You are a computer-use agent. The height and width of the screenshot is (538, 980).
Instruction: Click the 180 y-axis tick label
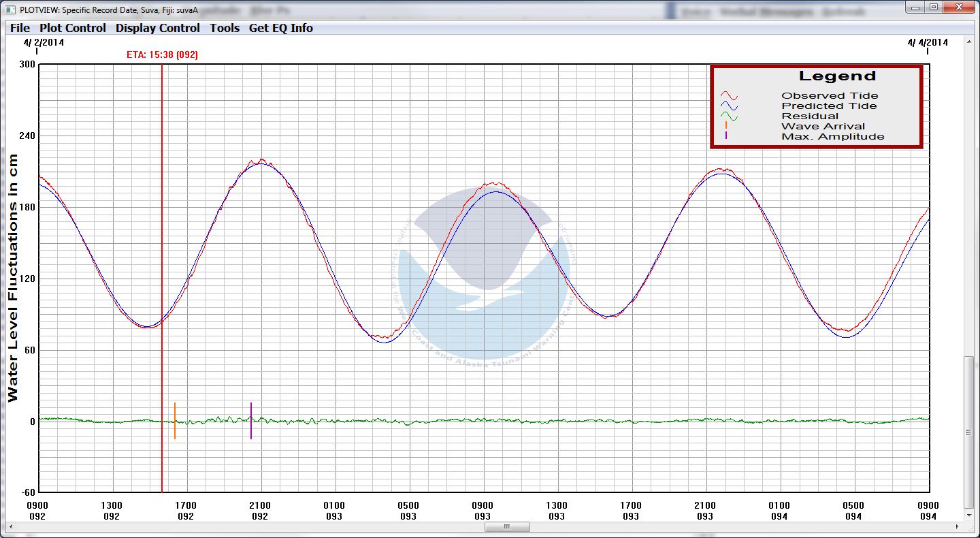point(27,207)
